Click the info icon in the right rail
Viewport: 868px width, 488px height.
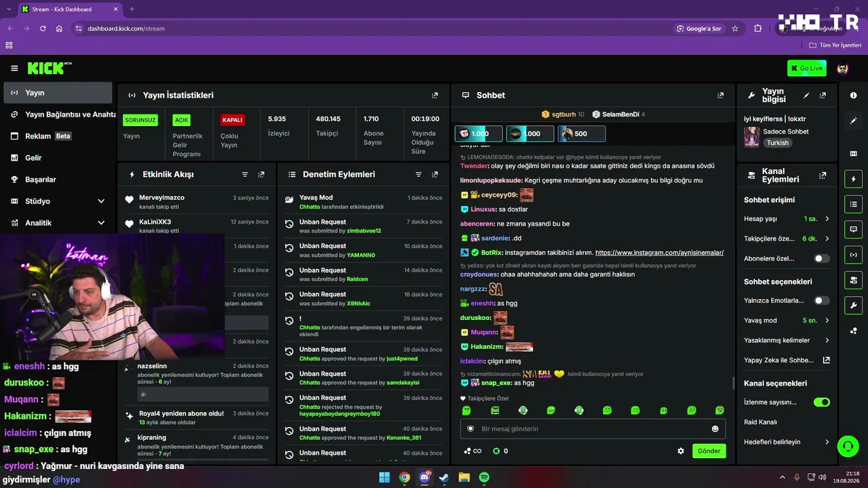coord(853,96)
